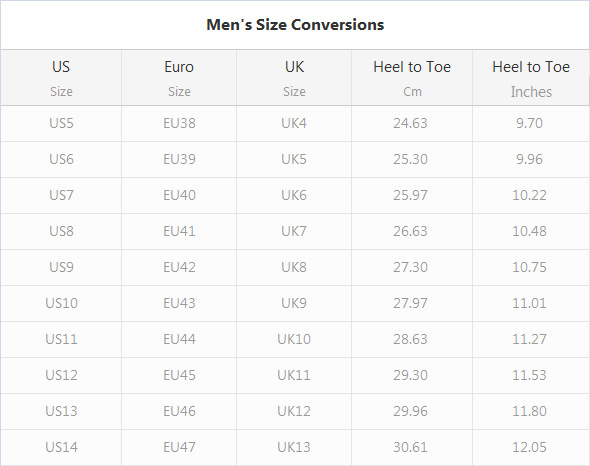Click the Men's Size Conversions title
Image resolution: width=590 pixels, height=466 pixels.
[x=295, y=25]
